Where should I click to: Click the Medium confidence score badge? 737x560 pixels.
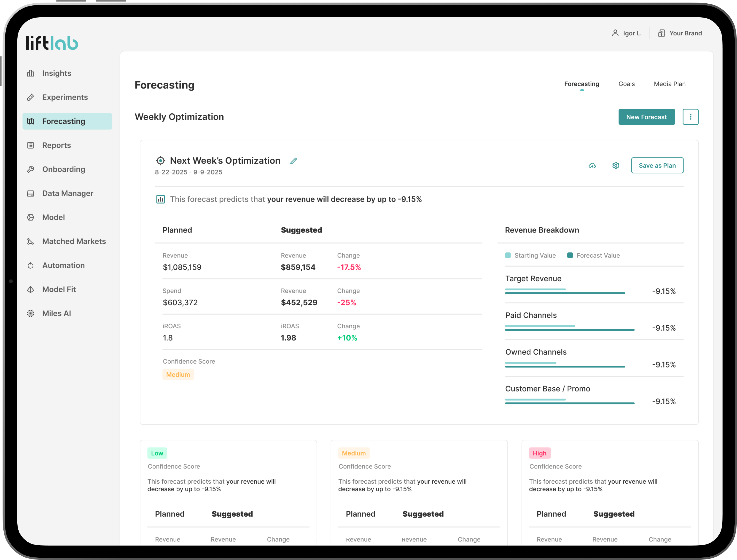click(x=178, y=375)
